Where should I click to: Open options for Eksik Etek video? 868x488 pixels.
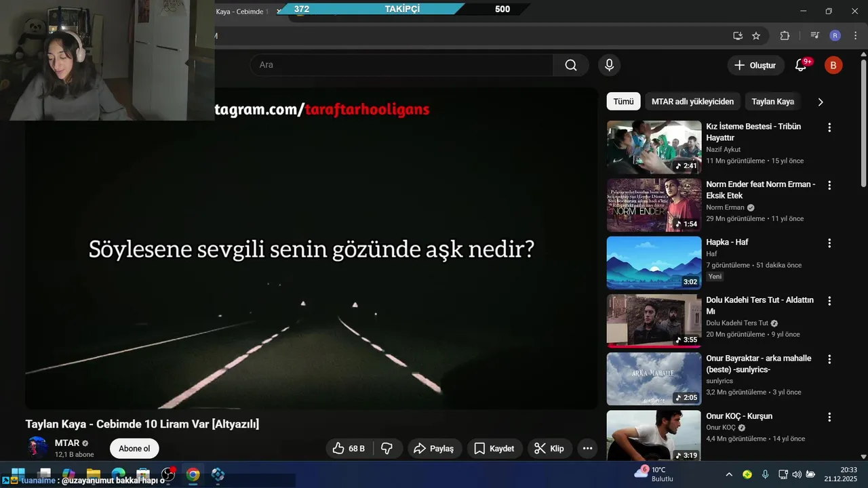[829, 185]
